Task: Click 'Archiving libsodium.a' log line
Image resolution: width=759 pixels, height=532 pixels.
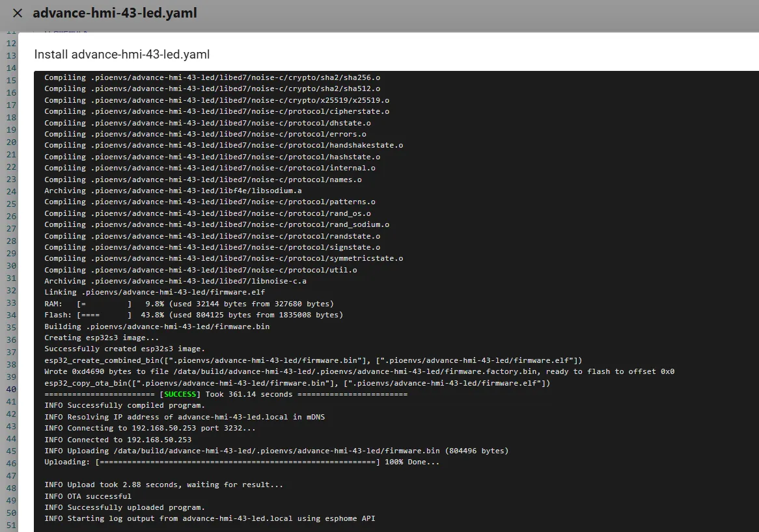Action: pos(172,191)
